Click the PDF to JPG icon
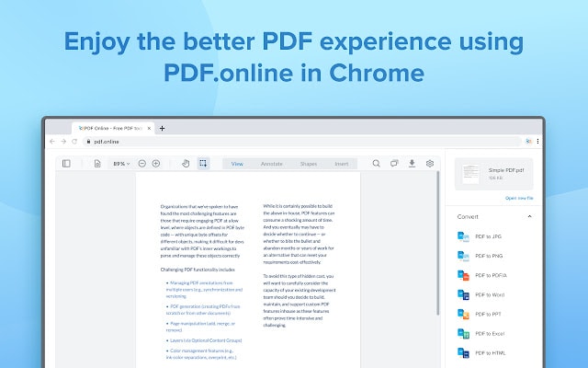 point(463,236)
